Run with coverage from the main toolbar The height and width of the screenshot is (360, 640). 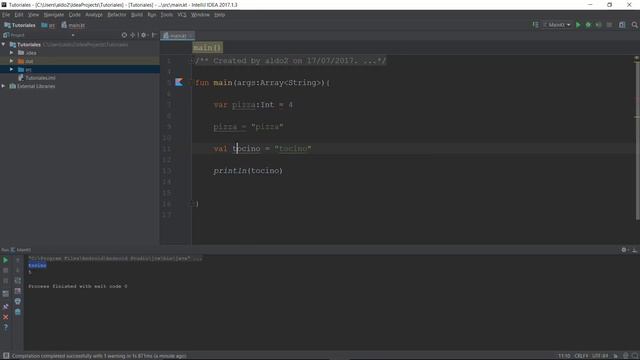(598, 25)
